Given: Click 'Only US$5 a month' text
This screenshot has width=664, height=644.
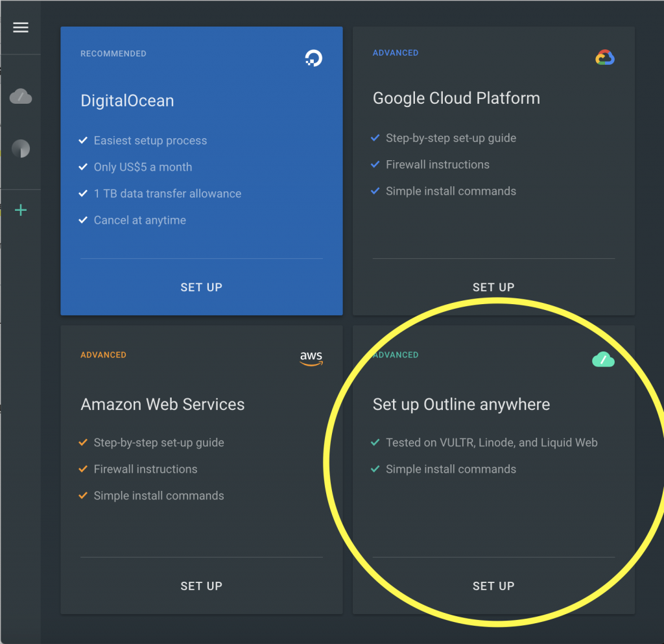Looking at the screenshot, I should (x=143, y=167).
